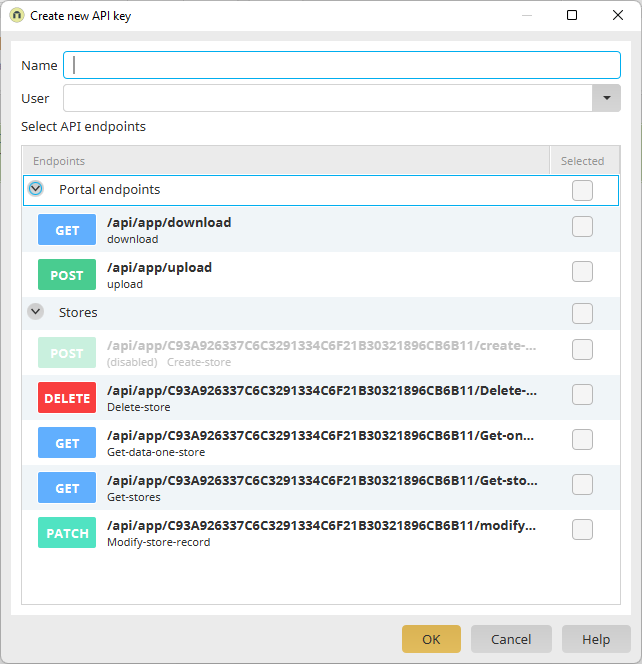Click the GET badge for /api/app/download
This screenshot has height=664, width=642.
click(67, 230)
